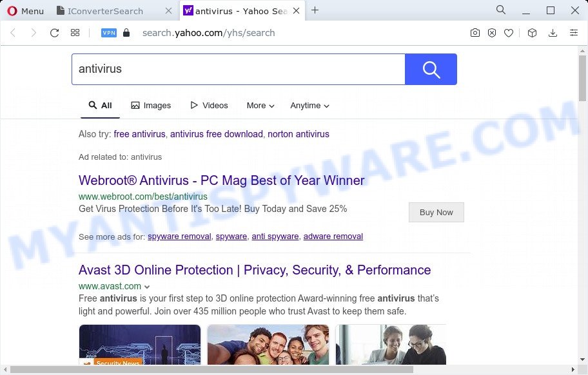Image resolution: width=588 pixels, height=375 pixels.
Task: Open the Speed Dial start page icon
Action: coord(75,33)
